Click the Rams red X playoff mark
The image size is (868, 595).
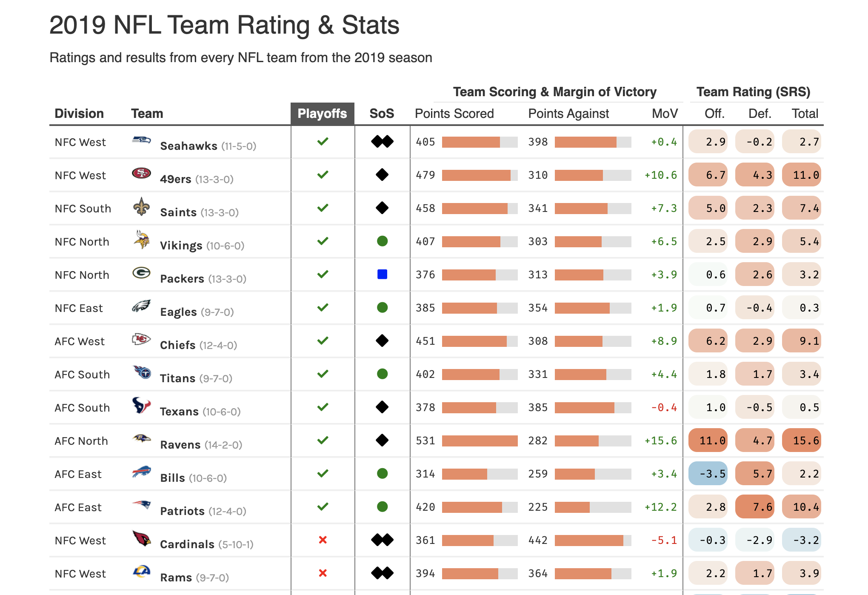coord(323,573)
